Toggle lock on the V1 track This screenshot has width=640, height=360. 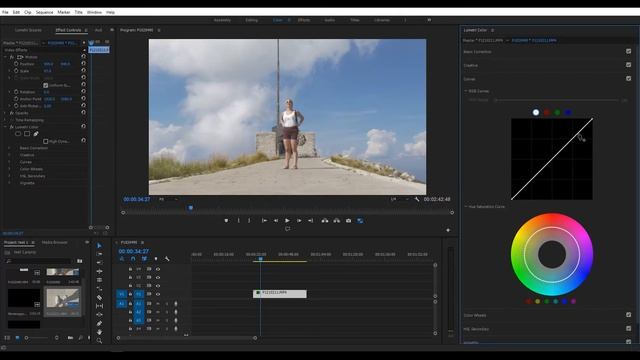coord(130,294)
